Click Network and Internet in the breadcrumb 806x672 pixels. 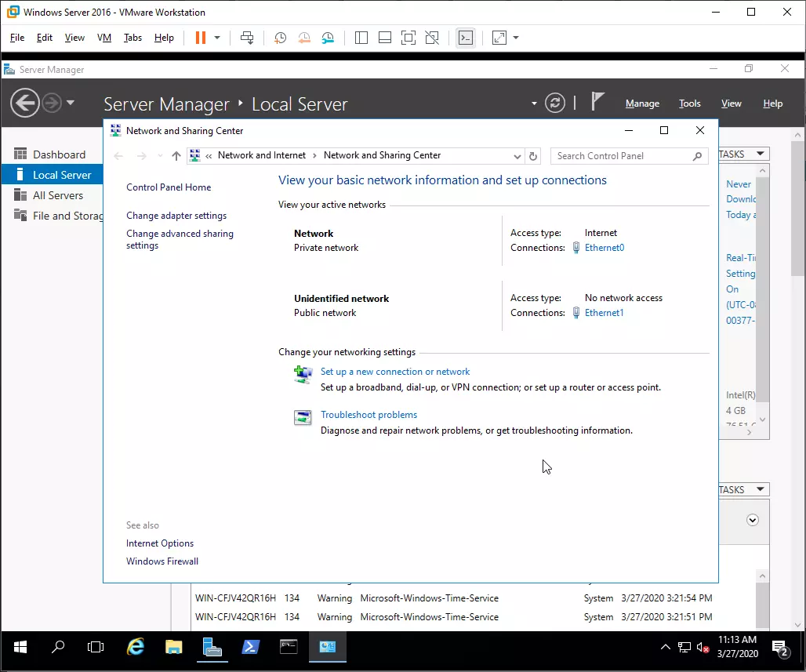pos(262,155)
